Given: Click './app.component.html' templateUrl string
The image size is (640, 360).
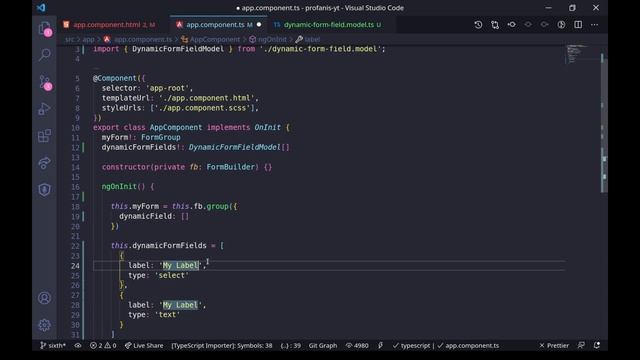Looking at the screenshot, I should tap(207, 98).
